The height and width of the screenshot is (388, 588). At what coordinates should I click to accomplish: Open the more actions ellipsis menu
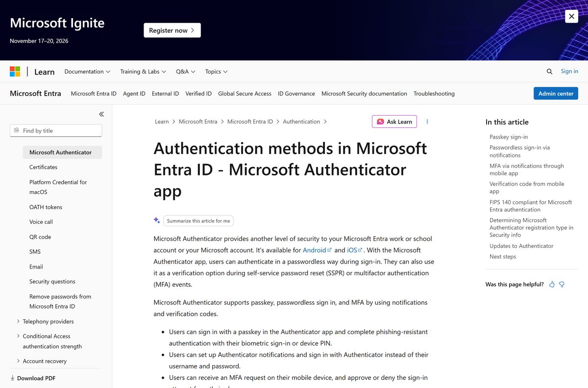pos(427,121)
